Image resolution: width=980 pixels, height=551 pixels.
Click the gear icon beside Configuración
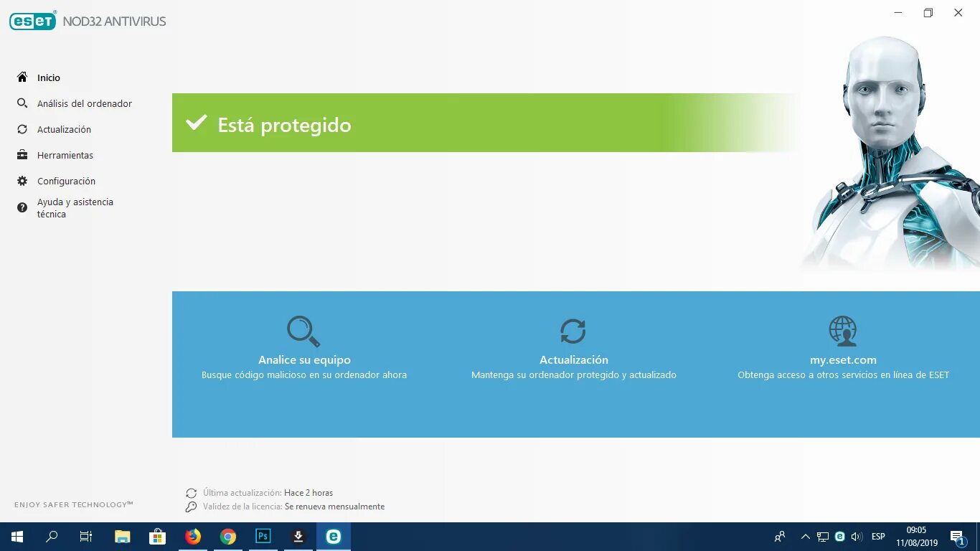click(x=22, y=181)
